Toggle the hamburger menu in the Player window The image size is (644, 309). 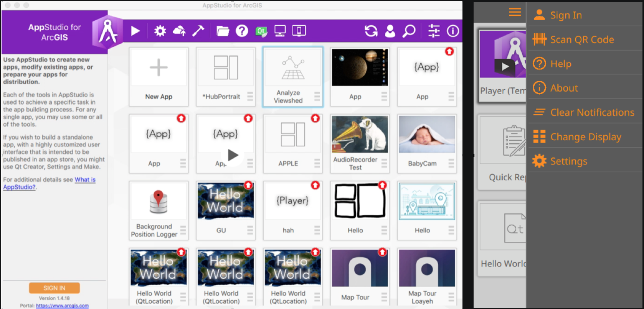tap(515, 12)
